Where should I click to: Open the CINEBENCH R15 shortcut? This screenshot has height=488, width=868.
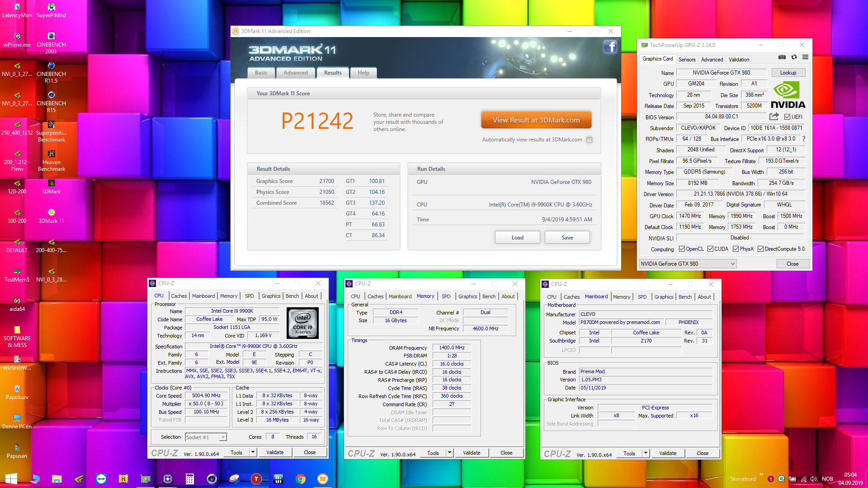(x=51, y=102)
